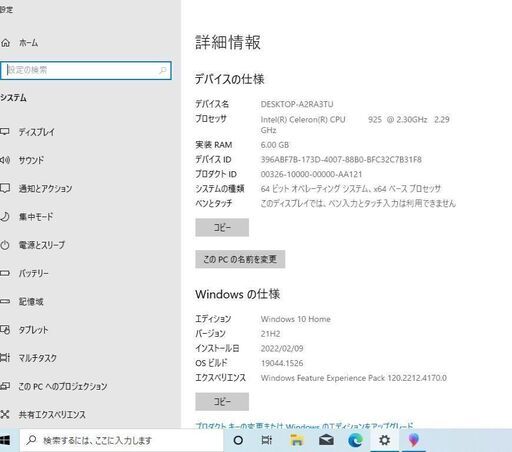The height and width of the screenshot is (452, 512).
Task: Open Task View on the taskbar
Action: 267,440
